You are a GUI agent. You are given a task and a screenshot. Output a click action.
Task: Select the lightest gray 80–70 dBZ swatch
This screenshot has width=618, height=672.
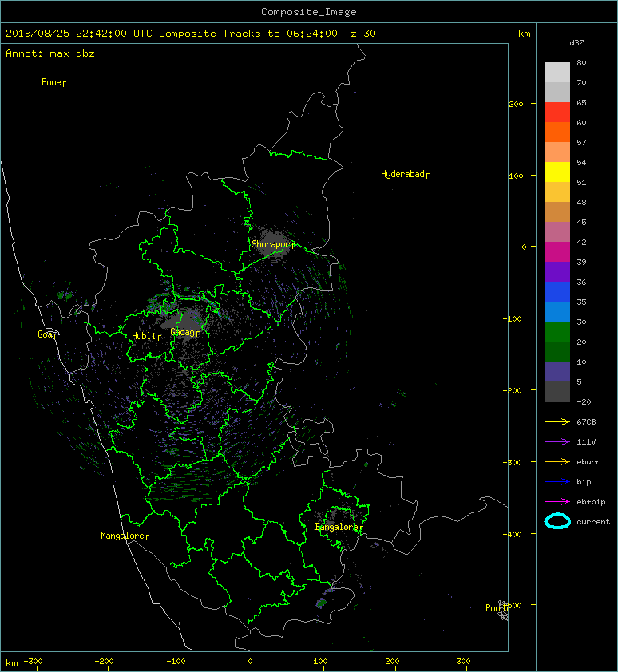(557, 73)
